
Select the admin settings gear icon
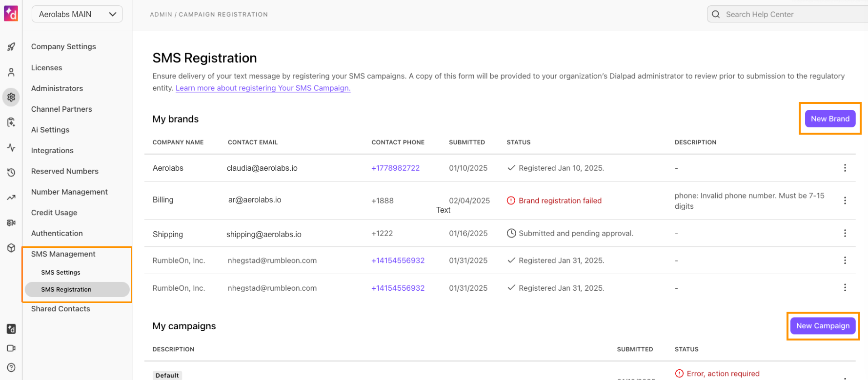[11, 97]
